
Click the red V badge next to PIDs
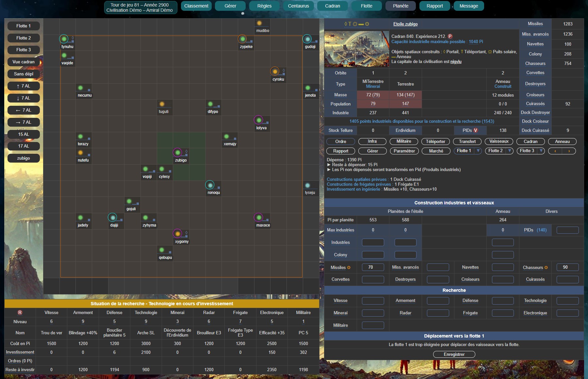tap(476, 131)
